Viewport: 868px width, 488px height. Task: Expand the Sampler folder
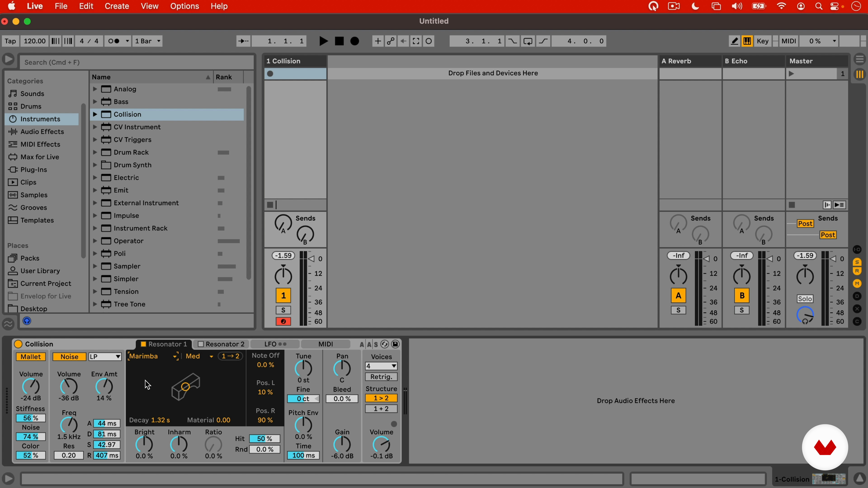(95, 266)
